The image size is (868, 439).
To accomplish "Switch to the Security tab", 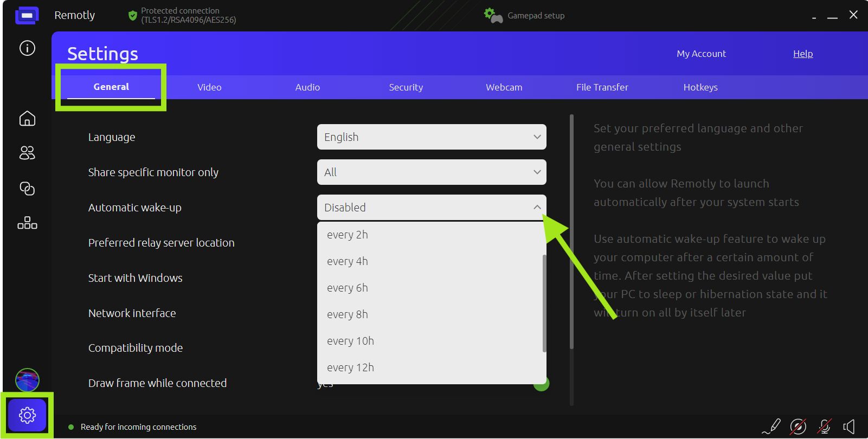I will click(x=406, y=87).
